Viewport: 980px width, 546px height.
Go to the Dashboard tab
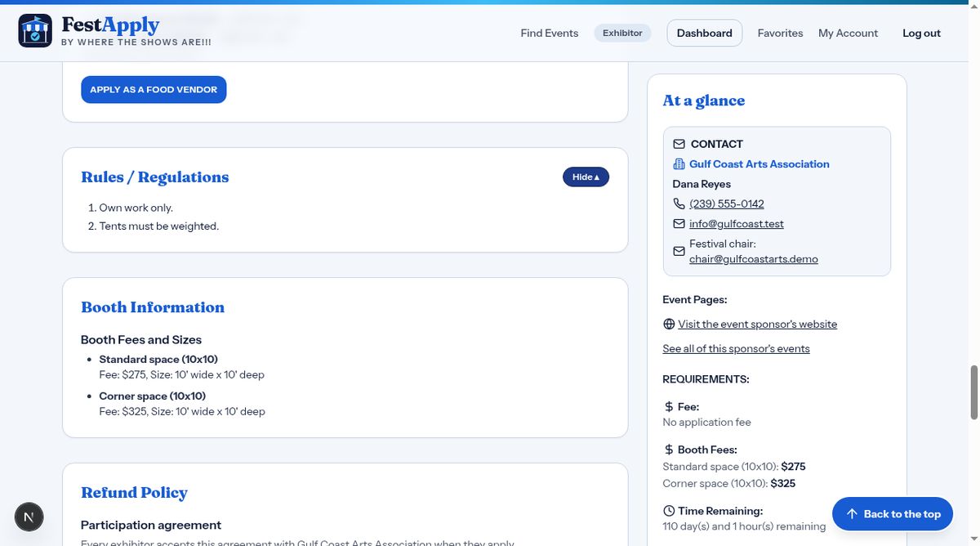coord(705,34)
